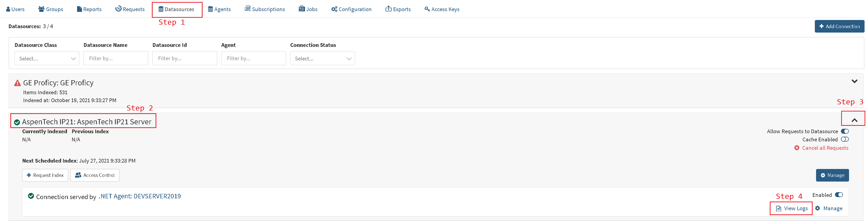
Task: Open the Groups tab
Action: tap(50, 9)
